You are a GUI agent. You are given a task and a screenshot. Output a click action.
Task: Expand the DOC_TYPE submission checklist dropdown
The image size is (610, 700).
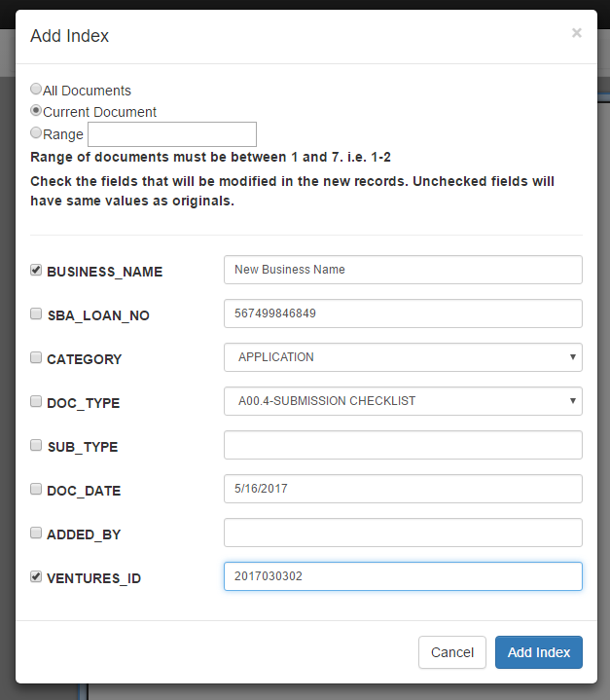pos(403,401)
